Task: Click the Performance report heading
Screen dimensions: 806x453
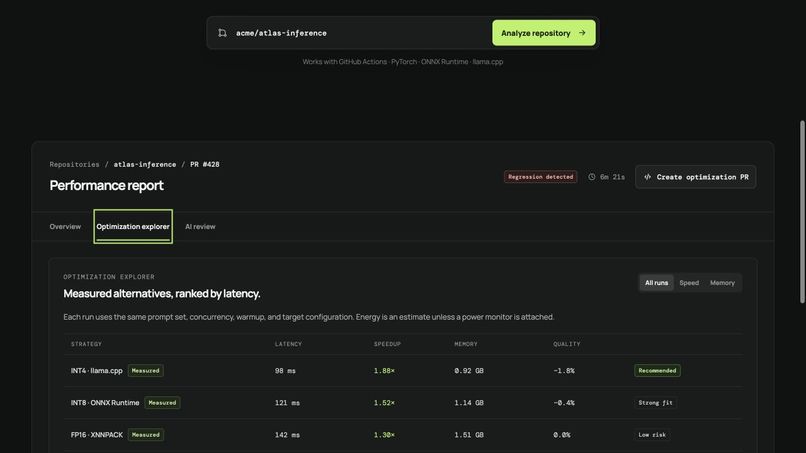Action: tap(106, 185)
